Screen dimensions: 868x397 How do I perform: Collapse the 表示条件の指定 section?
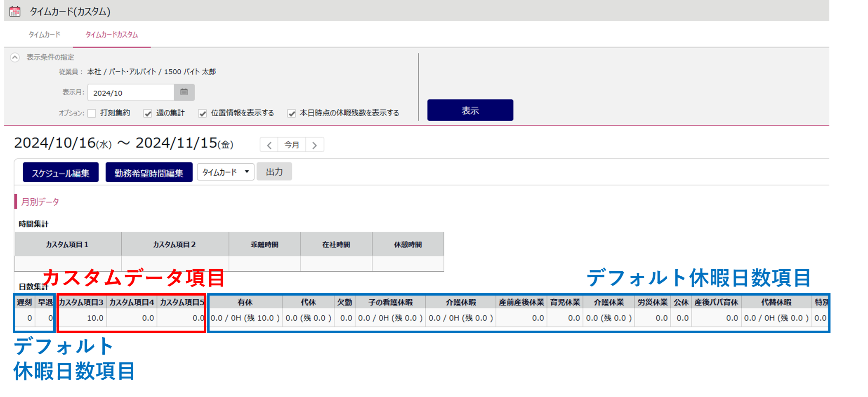[x=15, y=57]
